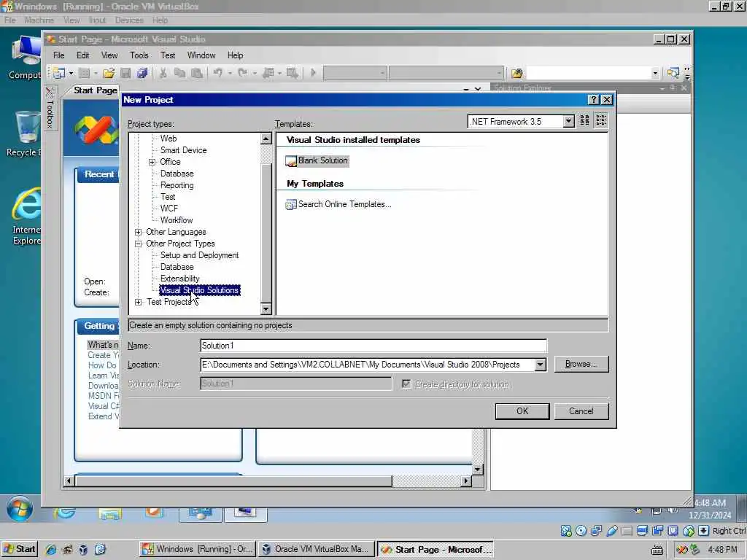
Task: Open the .NET Framework 3.5 version dropdown
Action: (568, 122)
